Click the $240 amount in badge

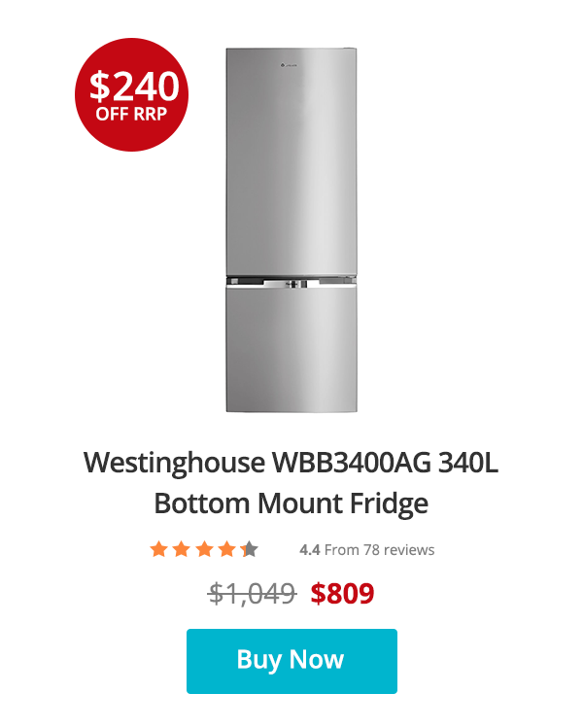pyautogui.click(x=134, y=87)
